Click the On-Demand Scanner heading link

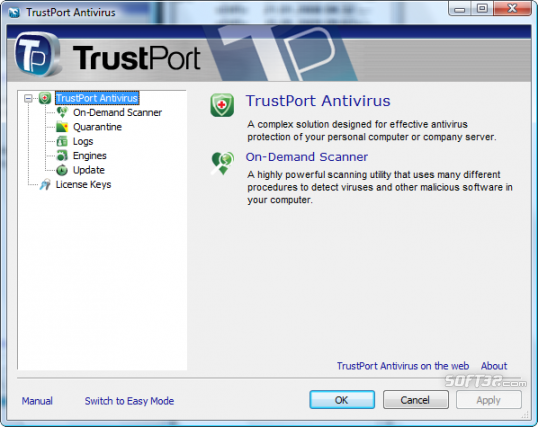(307, 157)
